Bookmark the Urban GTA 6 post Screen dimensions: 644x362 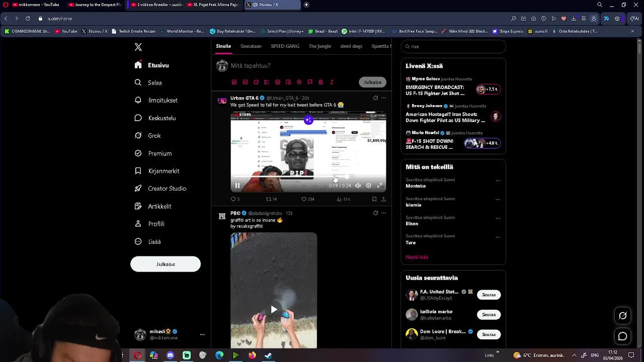coord(374,199)
